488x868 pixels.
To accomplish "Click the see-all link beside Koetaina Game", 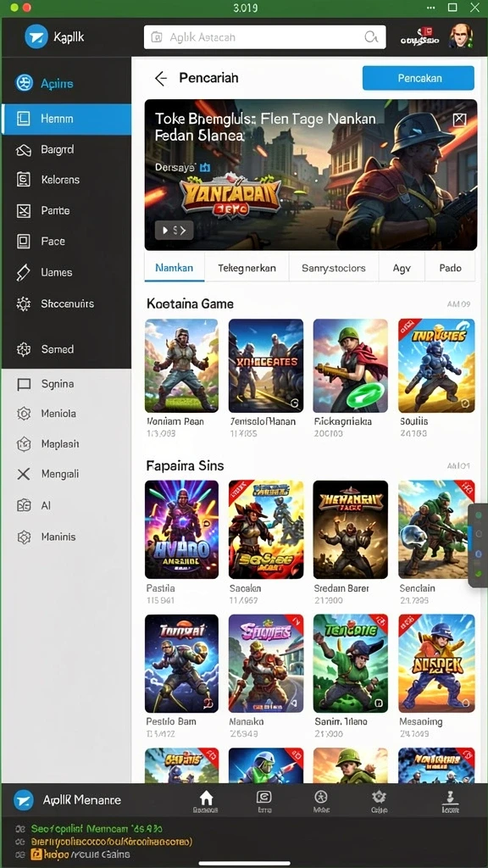I will coord(457,304).
